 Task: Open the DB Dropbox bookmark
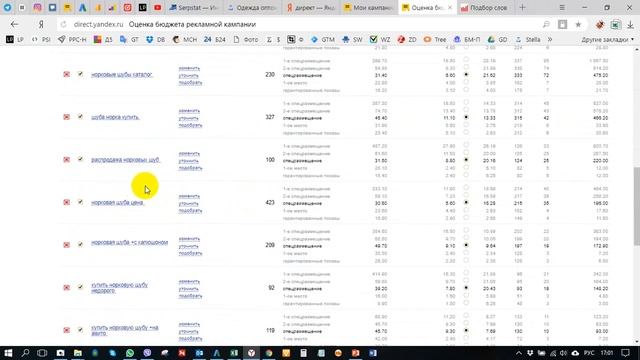click(x=156, y=40)
